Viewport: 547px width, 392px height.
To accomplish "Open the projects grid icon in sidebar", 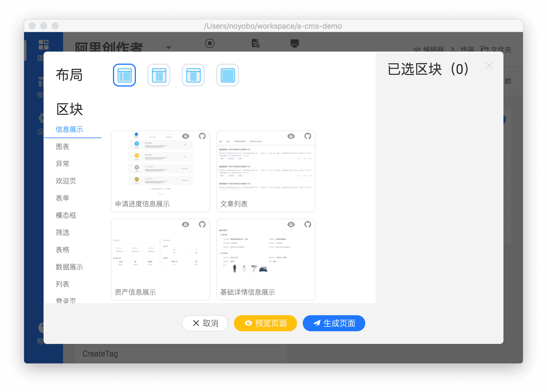I will click(44, 45).
